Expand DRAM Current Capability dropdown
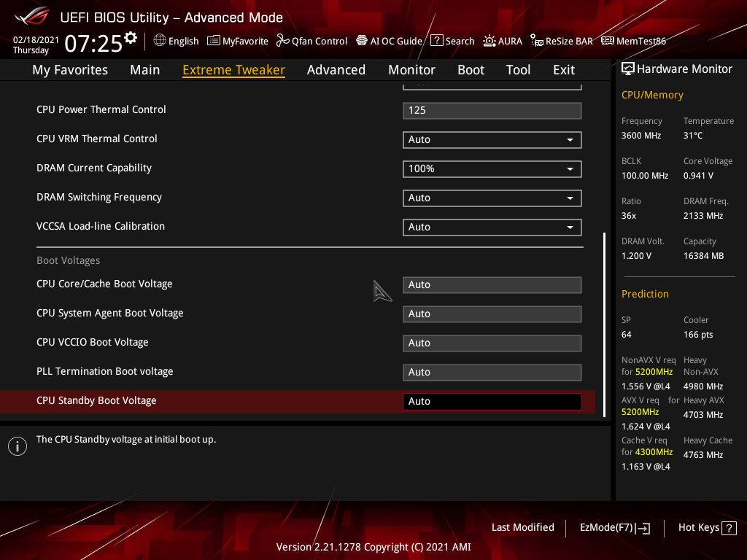The width and height of the screenshot is (747, 560). 492,168
